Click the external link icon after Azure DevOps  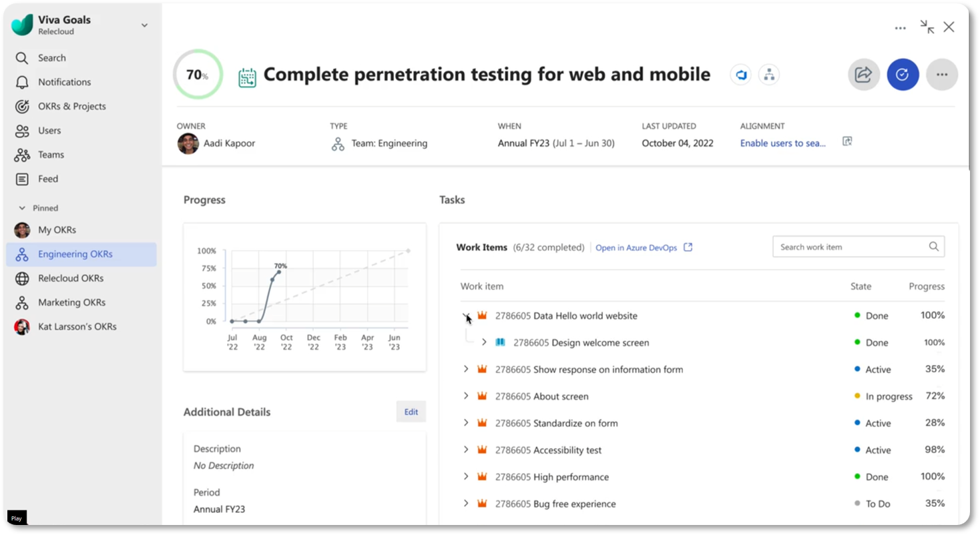(688, 247)
